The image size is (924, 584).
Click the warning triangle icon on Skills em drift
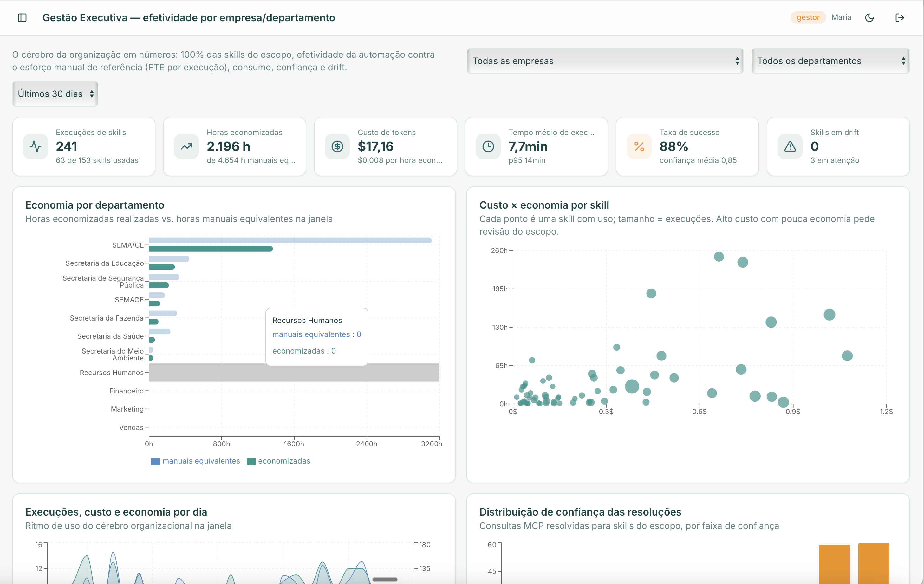tap(790, 146)
